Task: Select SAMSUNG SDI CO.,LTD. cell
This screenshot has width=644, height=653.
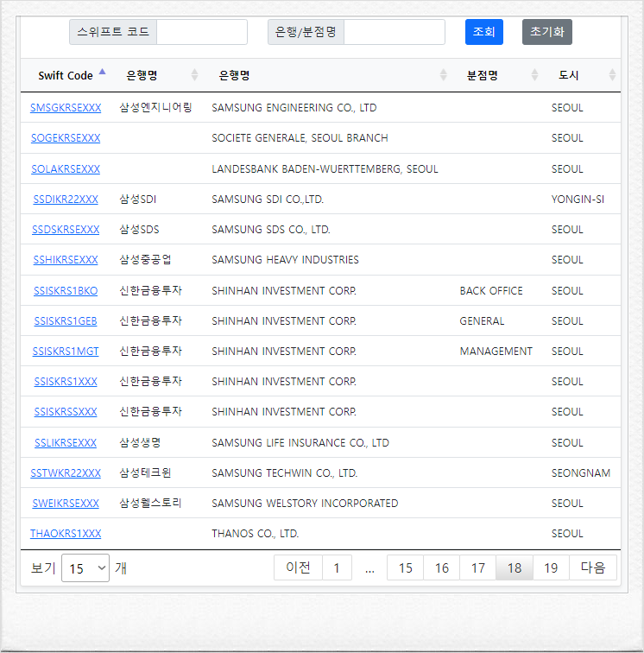Action: click(268, 200)
